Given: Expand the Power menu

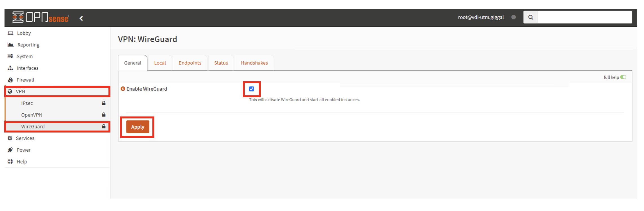Looking at the screenshot, I should pyautogui.click(x=57, y=150).
